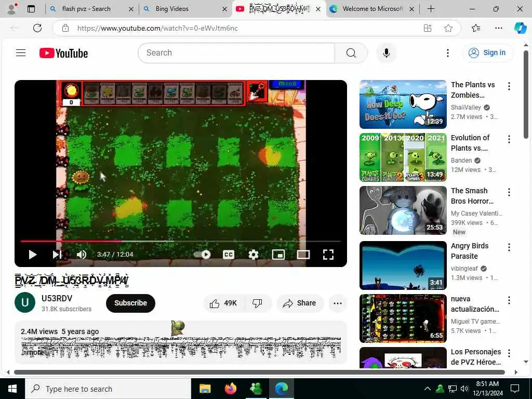Viewport: 532px width, 399px height.
Task: Open more actions ellipsis beside Share
Action: pyautogui.click(x=338, y=303)
